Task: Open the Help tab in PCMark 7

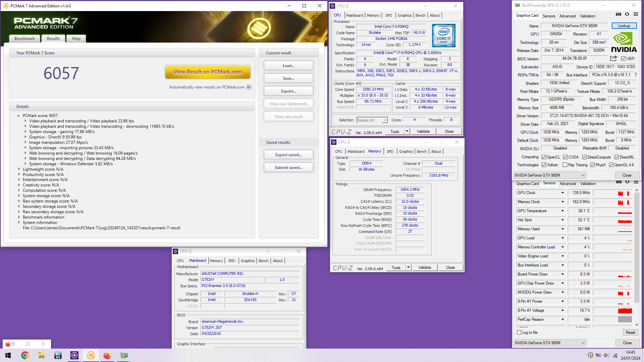Action: pos(76,39)
